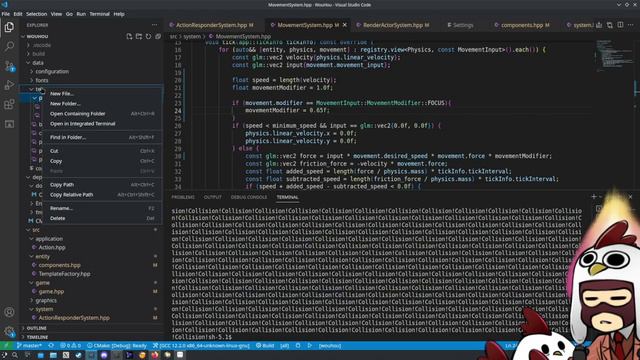This screenshot has height=360, width=640.
Task: Open the DEBUG CONSOLE panel tab
Action: pyautogui.click(x=249, y=197)
